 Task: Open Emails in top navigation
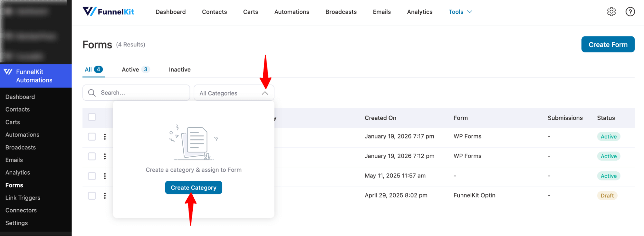[x=382, y=12]
